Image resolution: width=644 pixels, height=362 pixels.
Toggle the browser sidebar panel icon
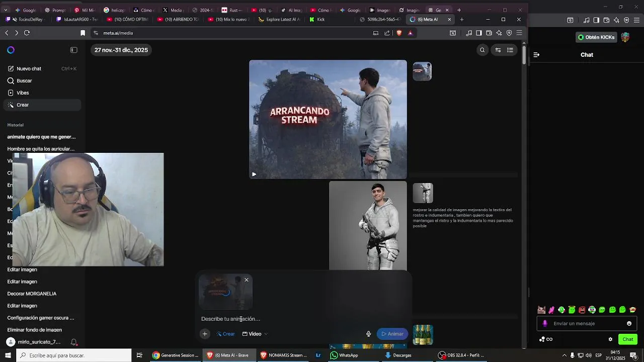(x=479, y=33)
